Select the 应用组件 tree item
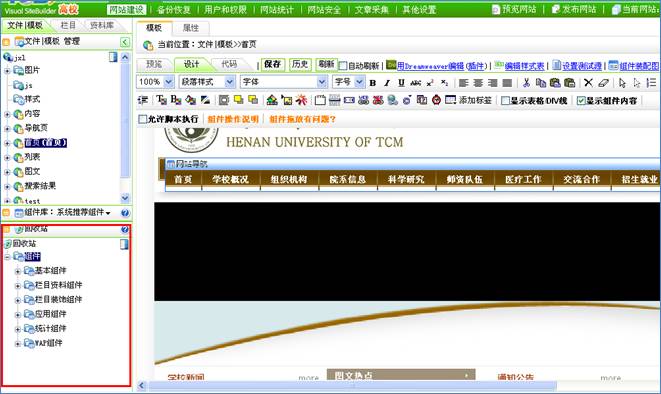The width and height of the screenshot is (661, 394). 50,314
